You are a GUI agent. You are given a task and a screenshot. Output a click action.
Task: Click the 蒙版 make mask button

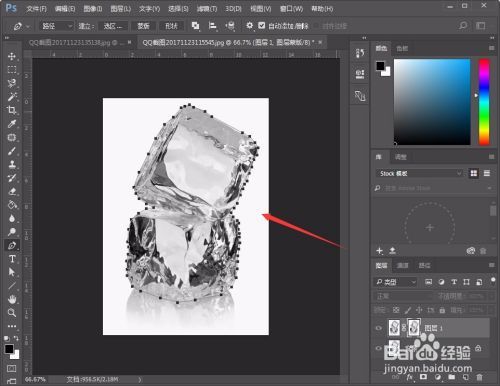pos(143,26)
